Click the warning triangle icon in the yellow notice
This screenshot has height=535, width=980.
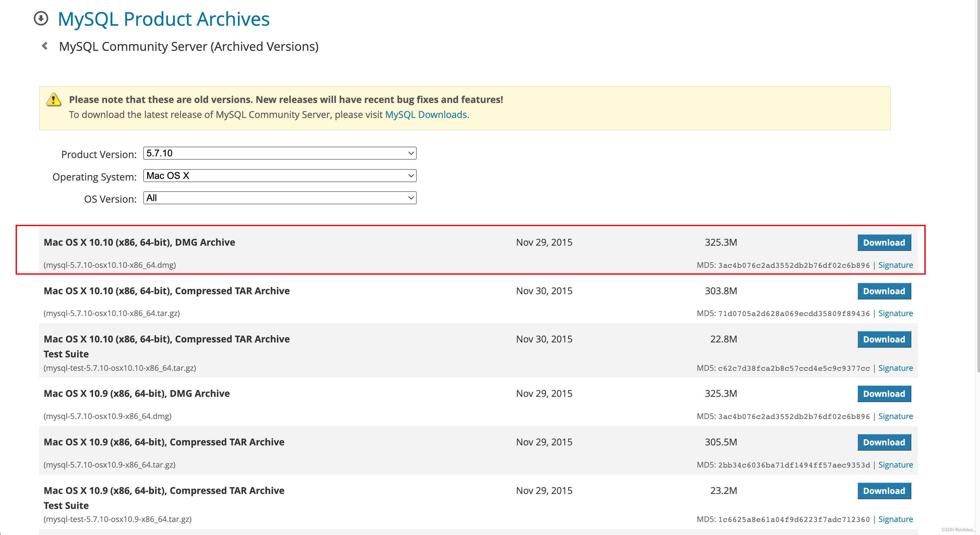[x=54, y=99]
